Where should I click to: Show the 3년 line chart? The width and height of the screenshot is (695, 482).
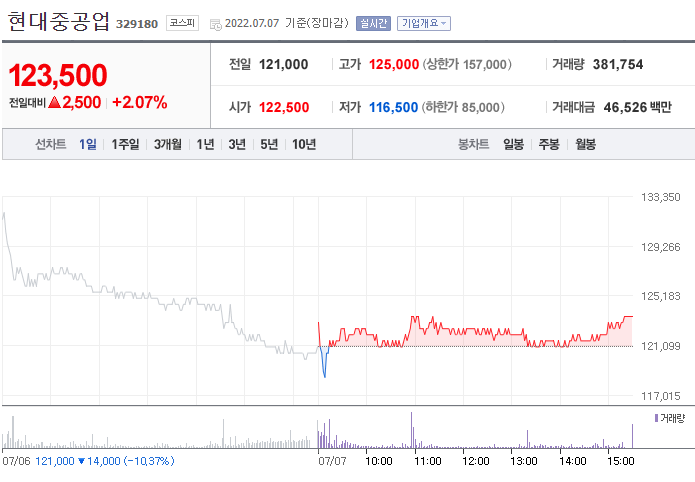[x=237, y=144]
